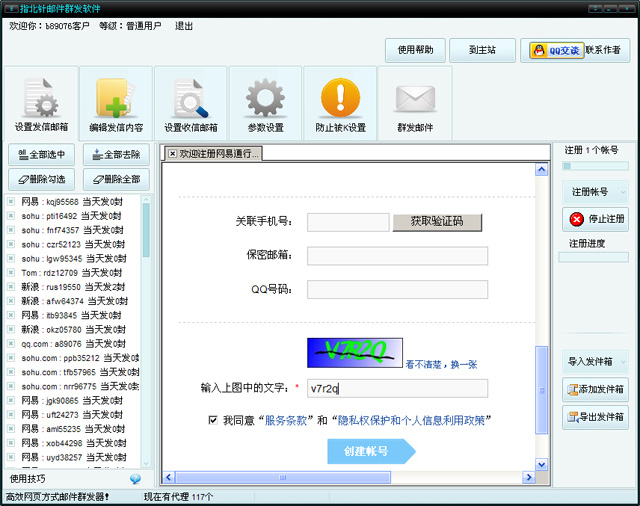Click the 获取验证码 button
Screen dimensions: 640x506
point(437,222)
